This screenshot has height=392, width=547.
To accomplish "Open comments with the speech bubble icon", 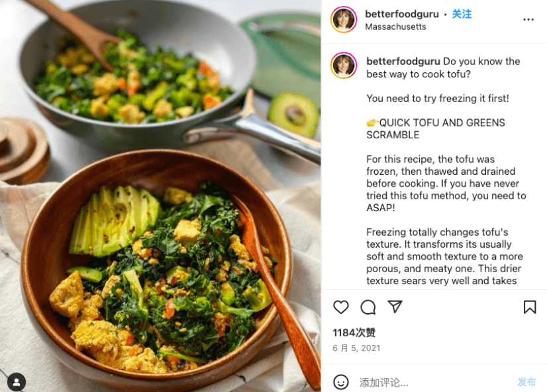I will pos(368,307).
